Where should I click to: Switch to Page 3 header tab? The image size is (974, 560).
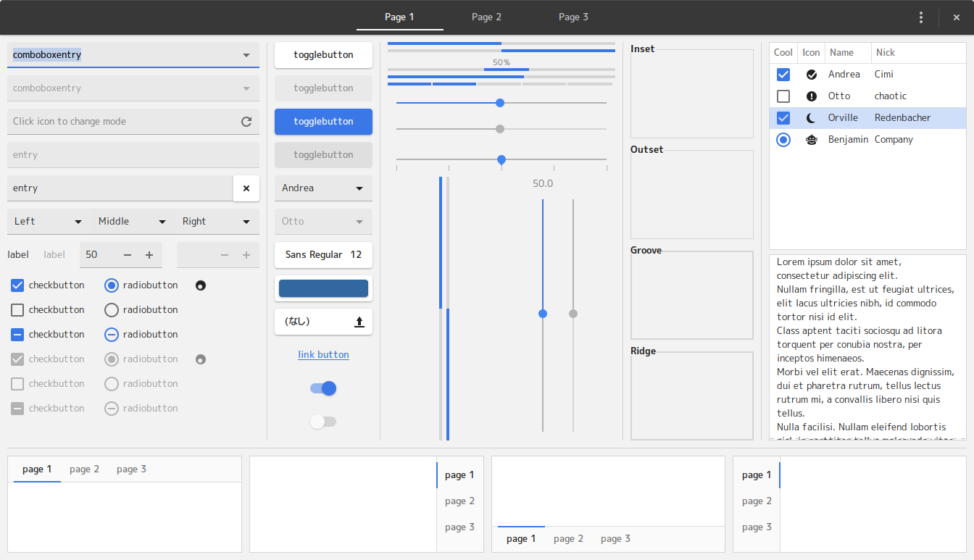pyautogui.click(x=573, y=17)
